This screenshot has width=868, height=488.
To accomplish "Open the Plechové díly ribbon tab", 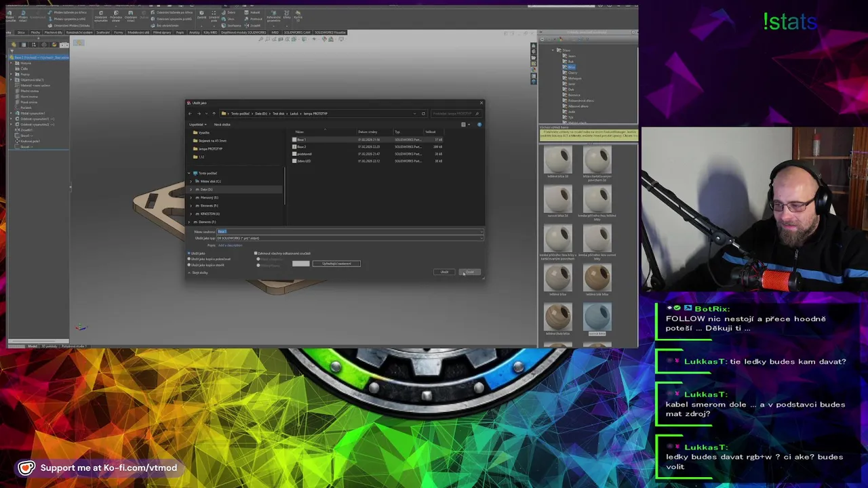I will (x=54, y=33).
